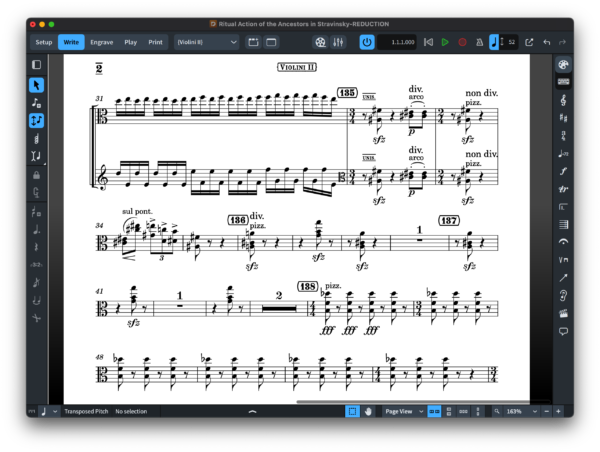Image resolution: width=600 pixels, height=452 pixels.
Task: Open Repeat Structures panel
Action: (563, 207)
